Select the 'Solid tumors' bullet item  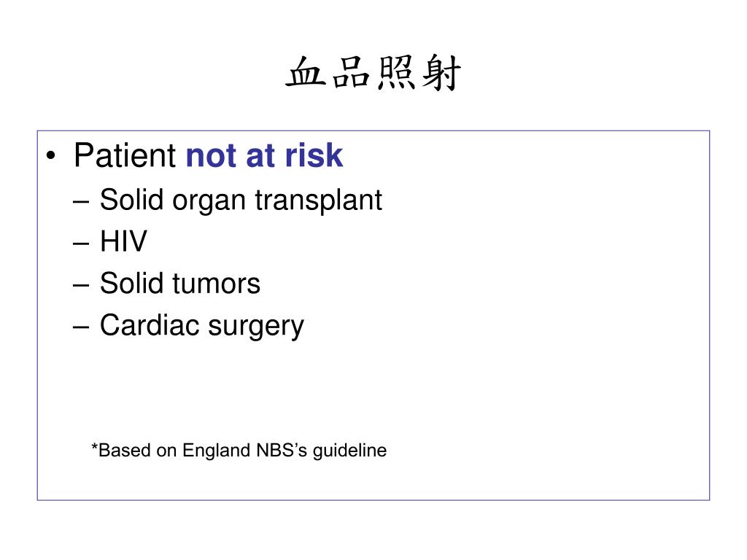[180, 284]
